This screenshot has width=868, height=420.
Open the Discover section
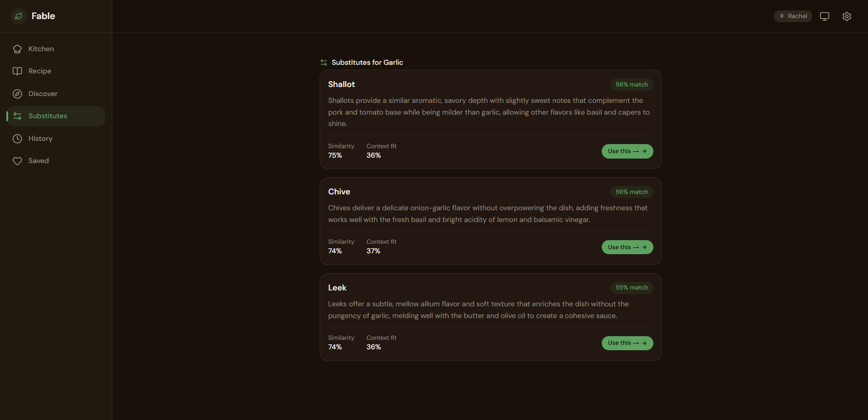pyautogui.click(x=56, y=94)
